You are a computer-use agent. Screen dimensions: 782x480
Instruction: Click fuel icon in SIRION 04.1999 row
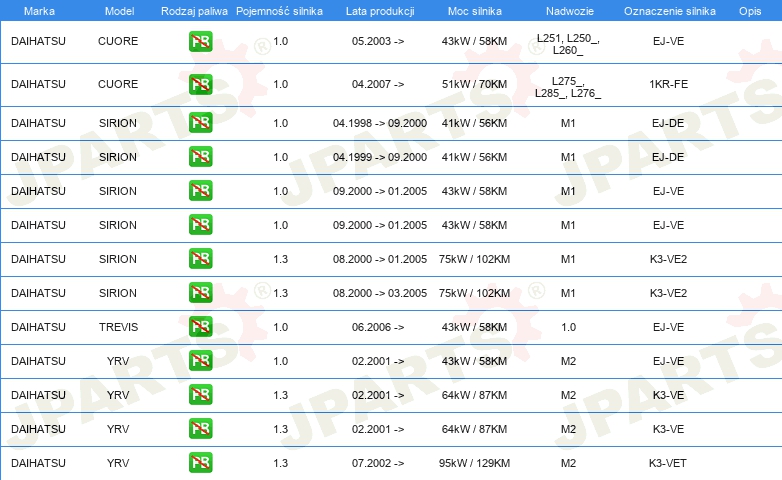[200, 157]
